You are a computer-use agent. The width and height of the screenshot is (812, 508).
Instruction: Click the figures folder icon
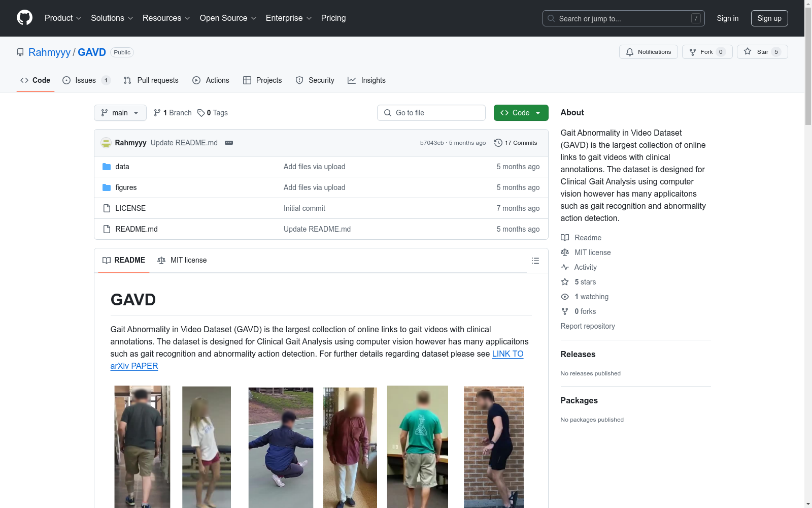click(107, 187)
